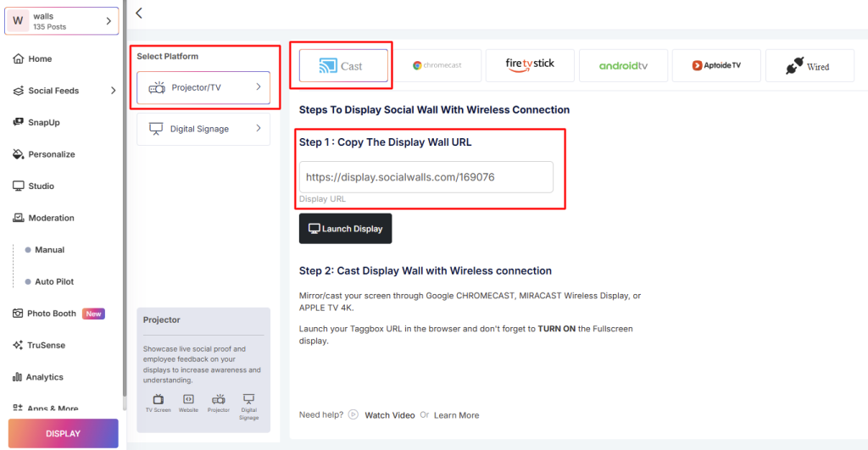868x450 pixels.
Task: Expand Social Feeds chevron arrow
Action: tap(113, 90)
